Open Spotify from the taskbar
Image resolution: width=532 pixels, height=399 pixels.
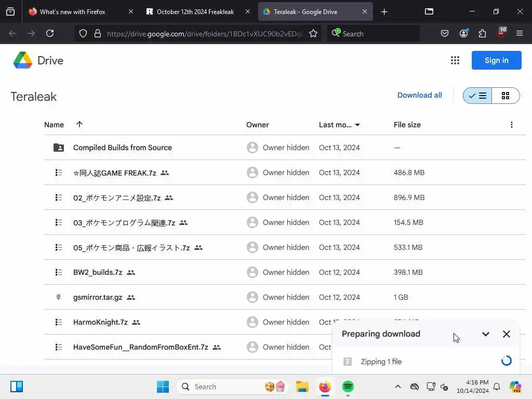(x=348, y=387)
